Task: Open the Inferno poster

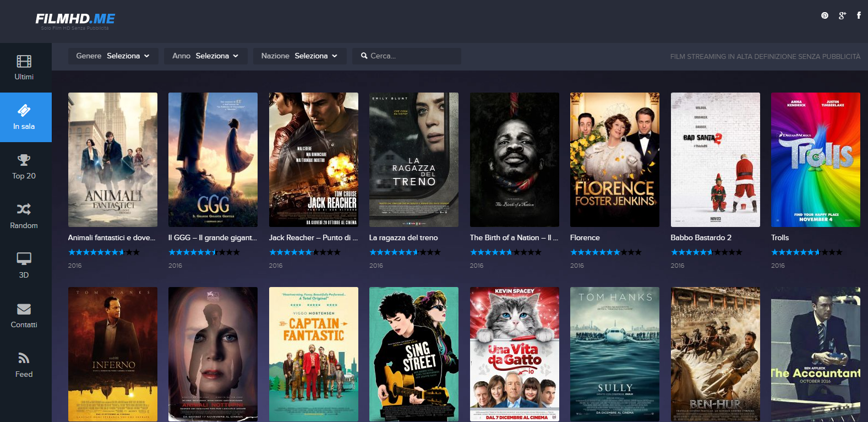Action: pyautogui.click(x=113, y=354)
